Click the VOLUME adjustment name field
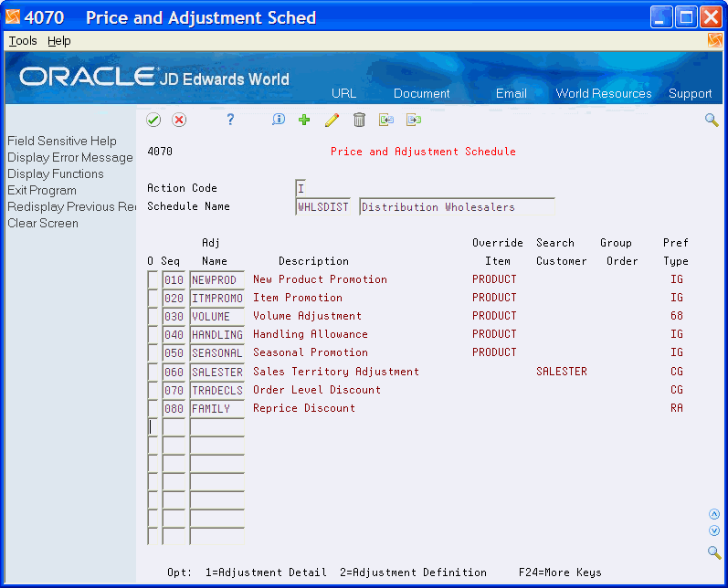Viewport: 728px width, 588px height. [x=216, y=317]
